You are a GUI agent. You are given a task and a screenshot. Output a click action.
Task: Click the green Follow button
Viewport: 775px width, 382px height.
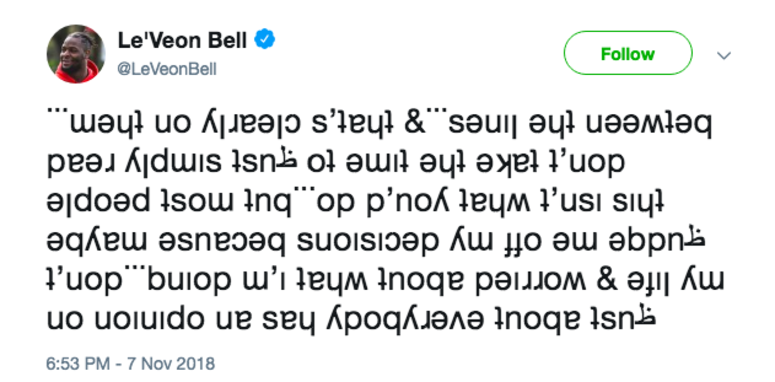pos(628,53)
